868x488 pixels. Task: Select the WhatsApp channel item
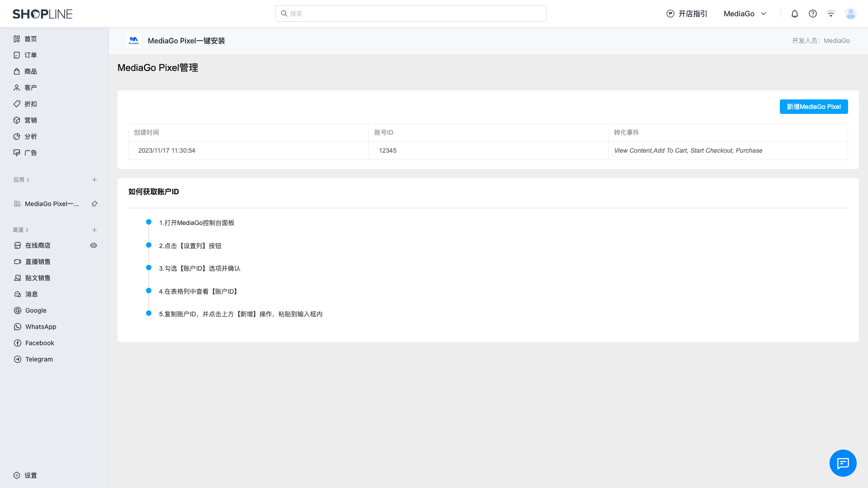40,327
